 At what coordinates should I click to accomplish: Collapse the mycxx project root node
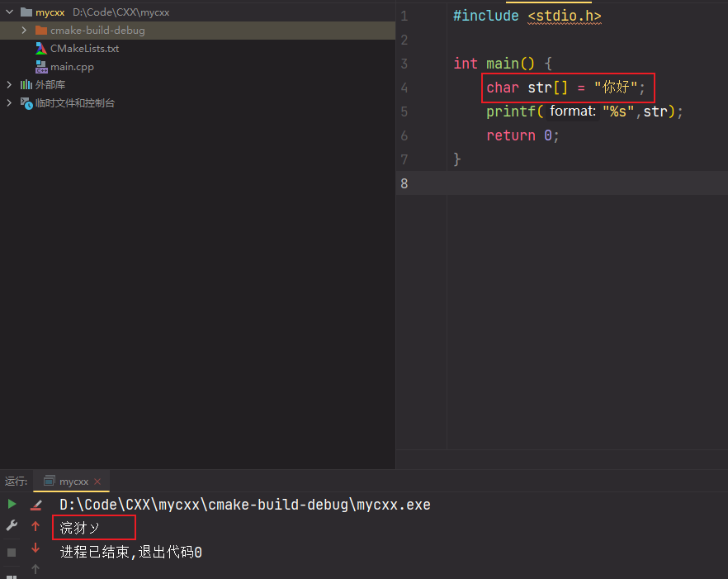(9, 12)
